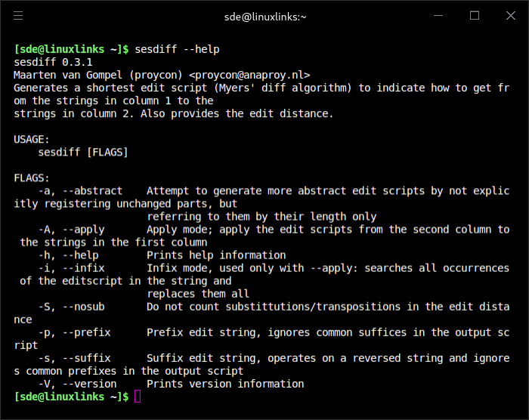Viewport: 529px width, 420px height.
Task: Click the 'sesdiff [FLAGS]' usage line
Action: coord(83,153)
